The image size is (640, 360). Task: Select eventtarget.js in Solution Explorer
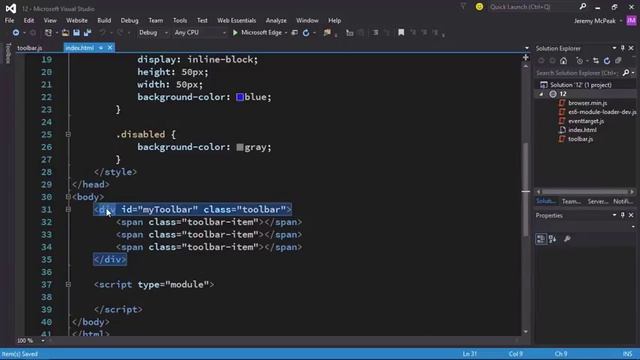(x=586, y=121)
